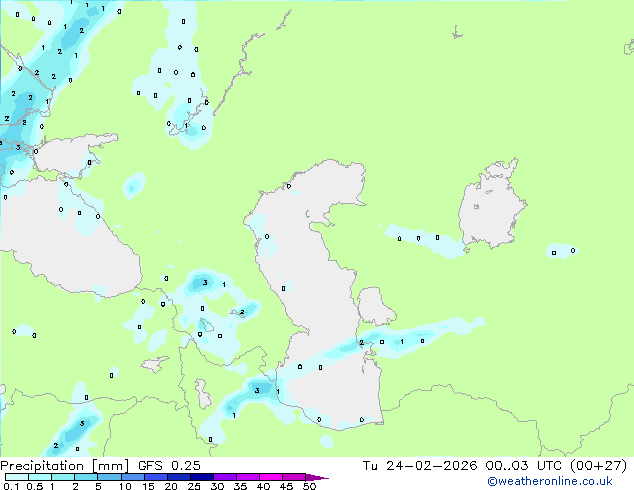Click the "45" legend scale label
The image size is (634, 490).
(x=286, y=486)
